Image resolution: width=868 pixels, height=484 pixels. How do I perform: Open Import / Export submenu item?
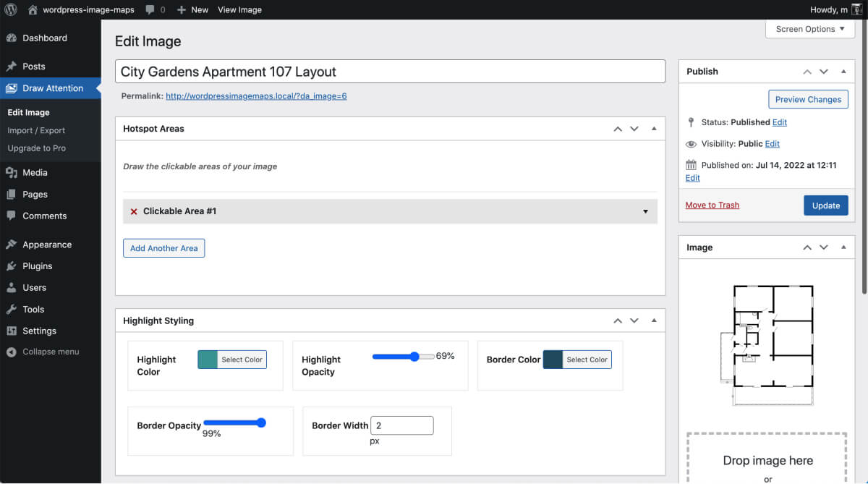[x=36, y=130]
